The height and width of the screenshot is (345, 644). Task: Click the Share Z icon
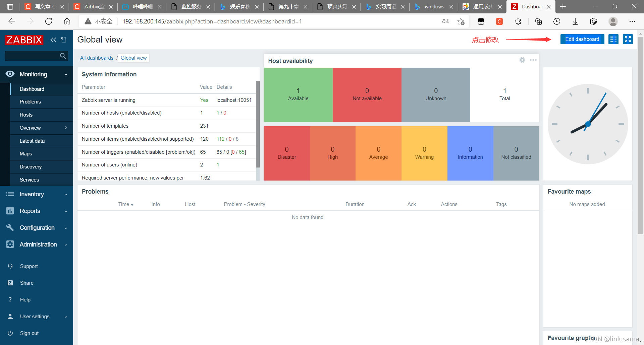(x=10, y=283)
